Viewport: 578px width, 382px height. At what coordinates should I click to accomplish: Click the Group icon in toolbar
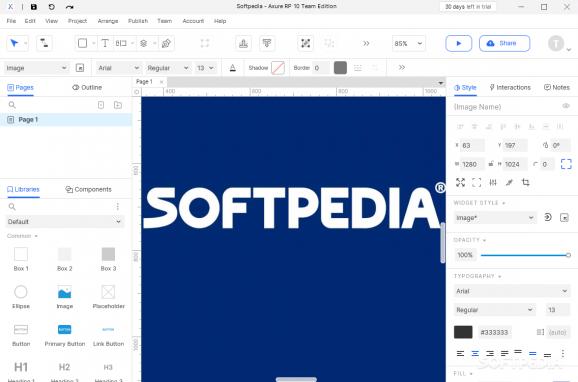[305, 43]
